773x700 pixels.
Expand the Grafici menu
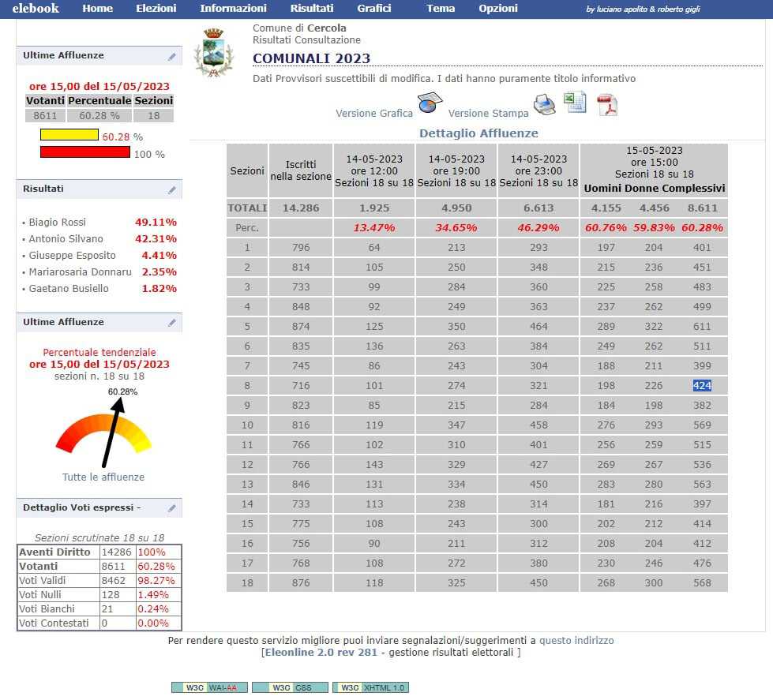(x=374, y=9)
